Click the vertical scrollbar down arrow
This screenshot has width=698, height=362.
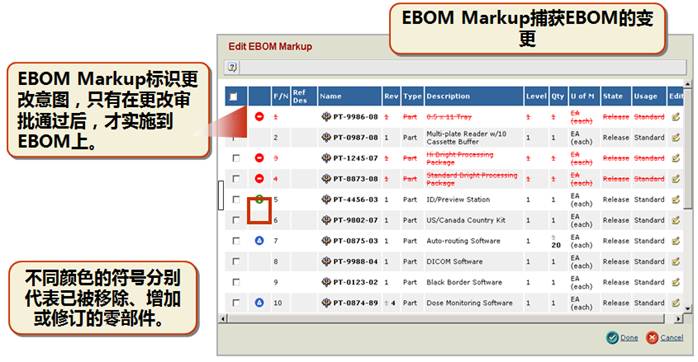point(688,308)
